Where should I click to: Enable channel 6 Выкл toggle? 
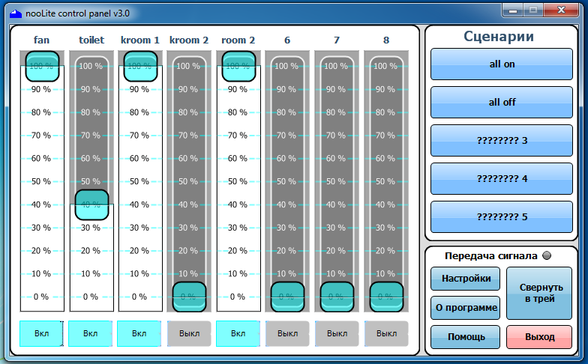[x=287, y=333]
